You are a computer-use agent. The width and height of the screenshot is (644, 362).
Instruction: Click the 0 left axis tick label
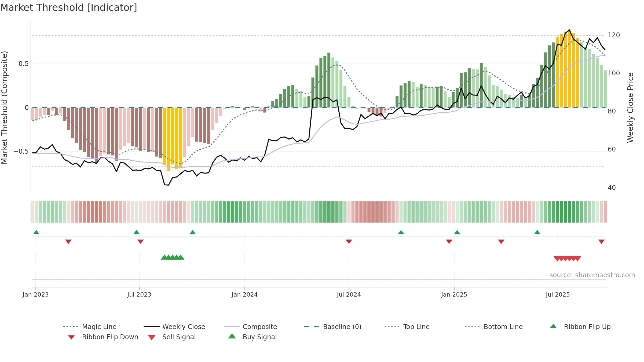pos(27,108)
